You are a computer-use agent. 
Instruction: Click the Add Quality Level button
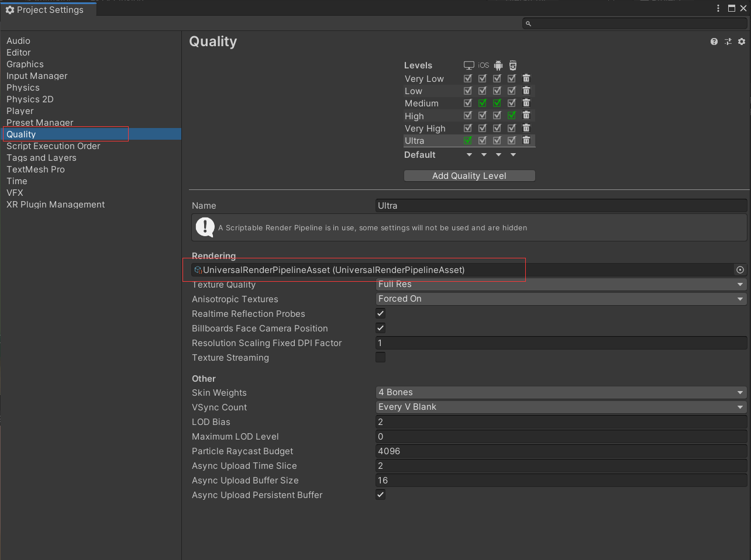pyautogui.click(x=469, y=175)
